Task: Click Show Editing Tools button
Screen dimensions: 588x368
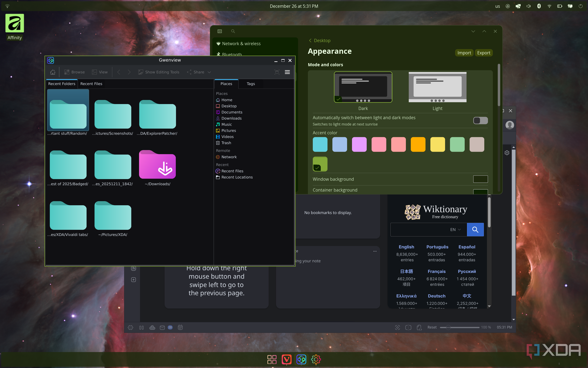Action: pos(159,72)
